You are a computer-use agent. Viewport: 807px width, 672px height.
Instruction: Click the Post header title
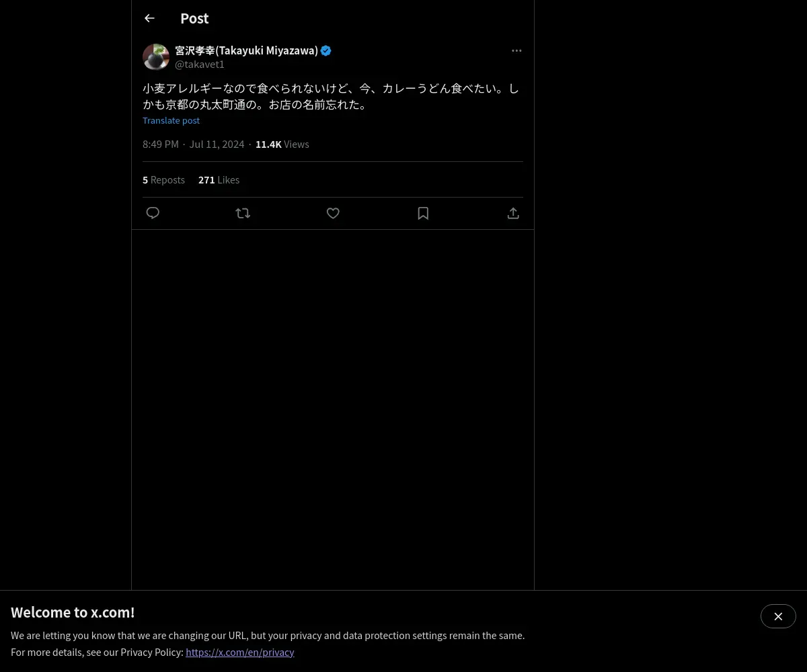point(194,19)
